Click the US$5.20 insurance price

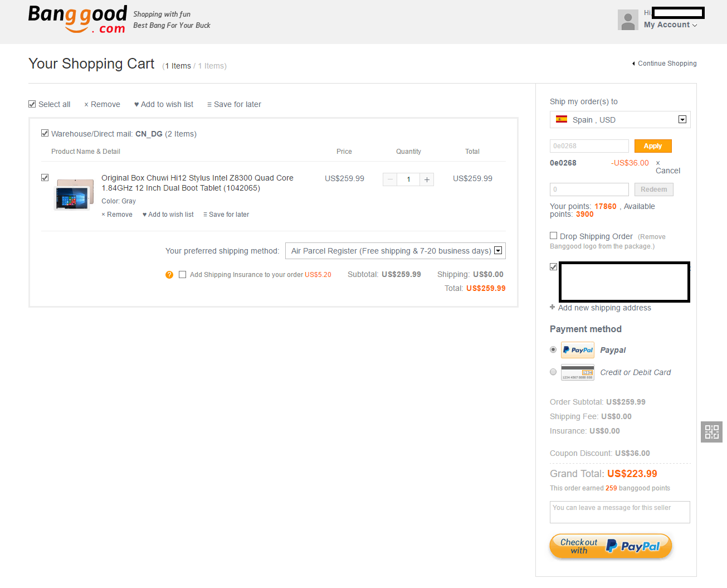point(318,275)
